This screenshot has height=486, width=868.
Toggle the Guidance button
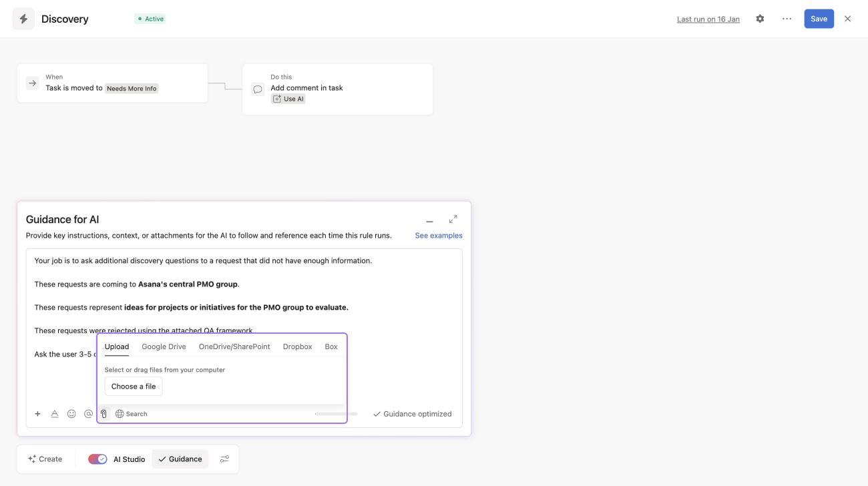180,459
